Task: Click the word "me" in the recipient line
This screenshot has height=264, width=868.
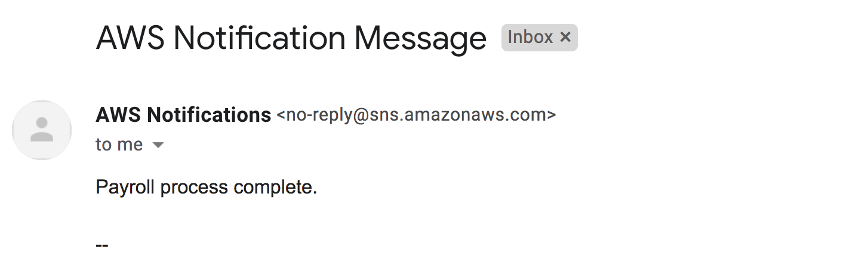Action: 131,146
